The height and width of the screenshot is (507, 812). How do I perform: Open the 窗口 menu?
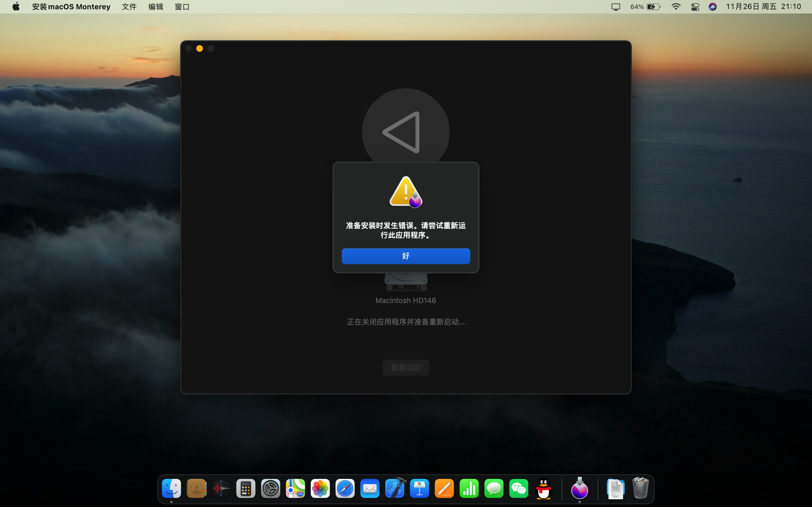pos(182,7)
